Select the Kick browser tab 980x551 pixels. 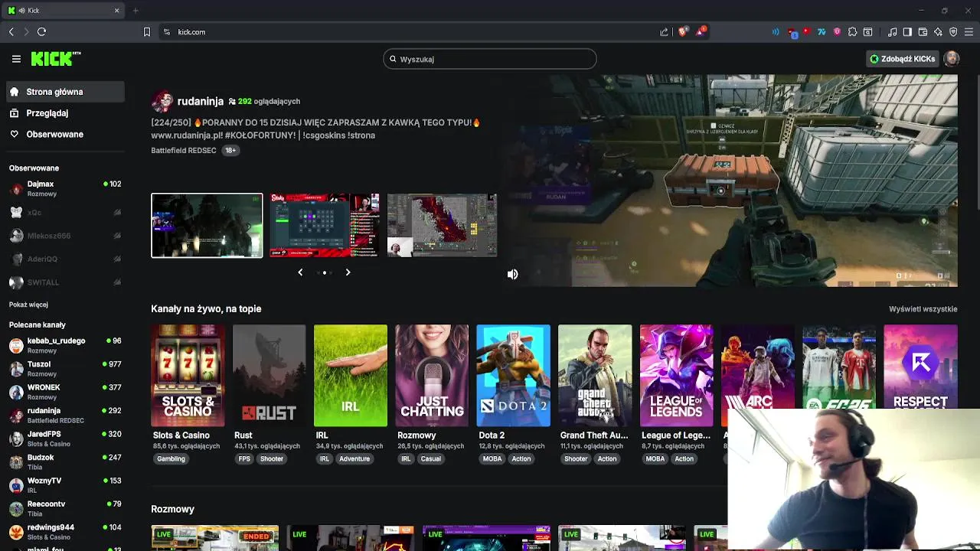[x=64, y=11]
